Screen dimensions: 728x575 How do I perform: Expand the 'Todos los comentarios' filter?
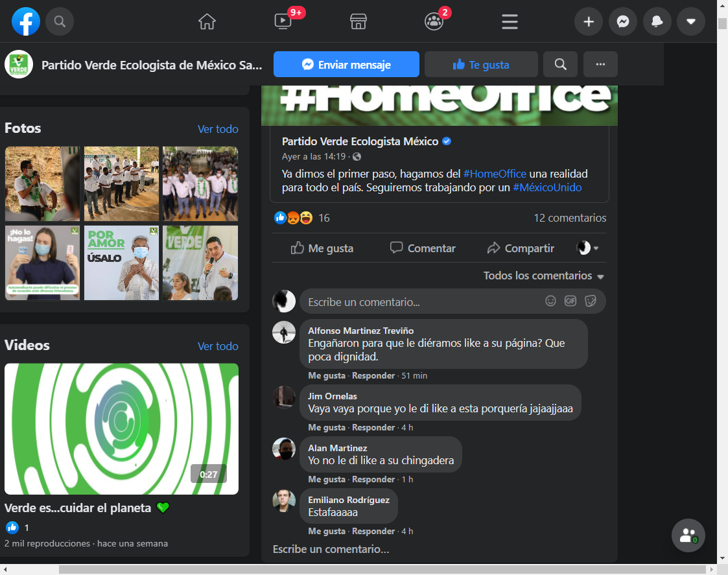point(543,276)
